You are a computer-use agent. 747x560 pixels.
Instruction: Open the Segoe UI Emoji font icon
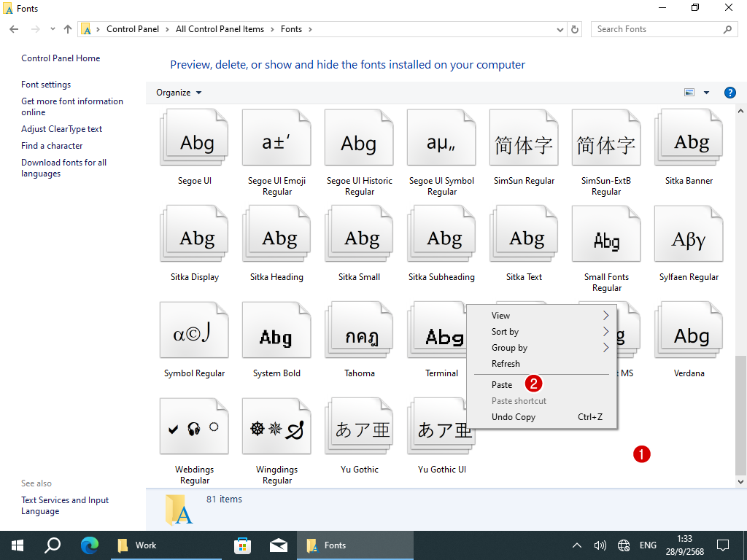[x=276, y=142]
